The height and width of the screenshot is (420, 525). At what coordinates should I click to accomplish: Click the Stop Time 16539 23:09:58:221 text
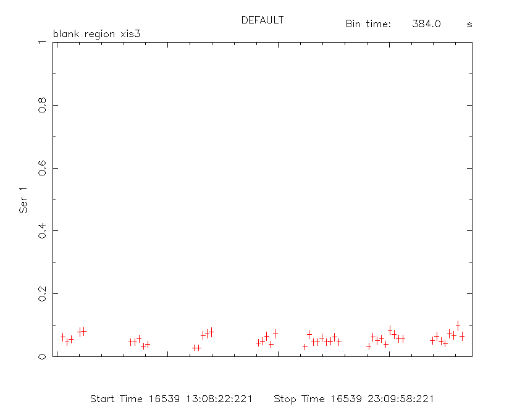pyautogui.click(x=353, y=399)
